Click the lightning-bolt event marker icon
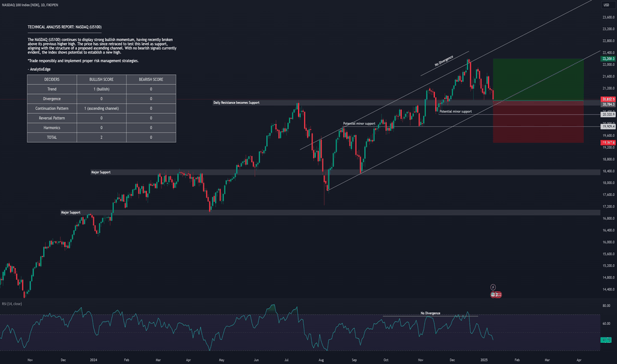This screenshot has width=617, height=364. pyautogui.click(x=493, y=287)
